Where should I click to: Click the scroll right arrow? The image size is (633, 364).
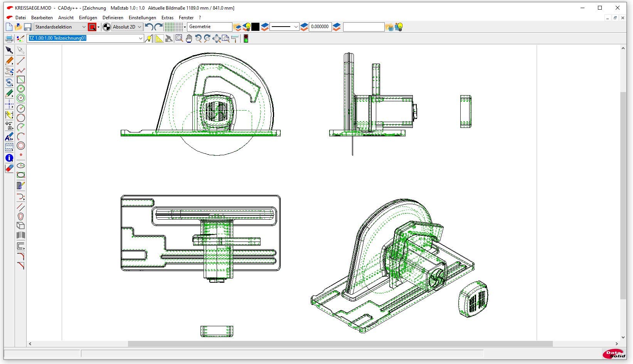[x=617, y=344]
